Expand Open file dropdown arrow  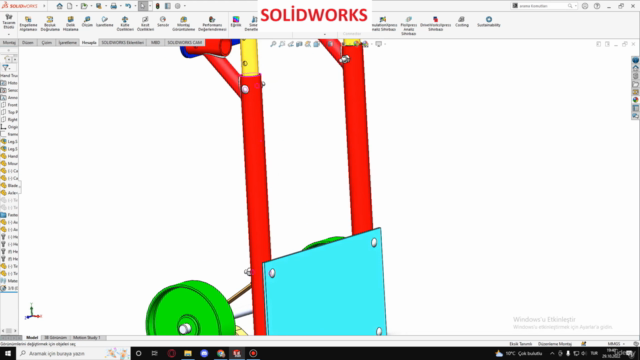91,6
